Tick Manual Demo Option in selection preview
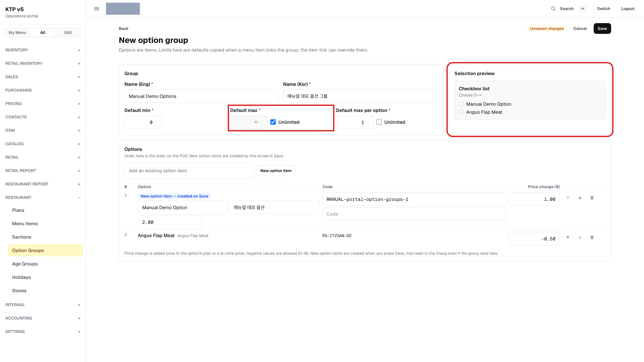This screenshot has height=362, width=644. click(x=461, y=104)
